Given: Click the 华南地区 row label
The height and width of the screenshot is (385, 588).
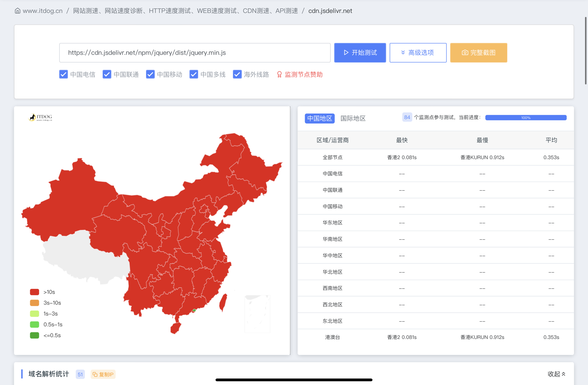Looking at the screenshot, I should click(332, 239).
